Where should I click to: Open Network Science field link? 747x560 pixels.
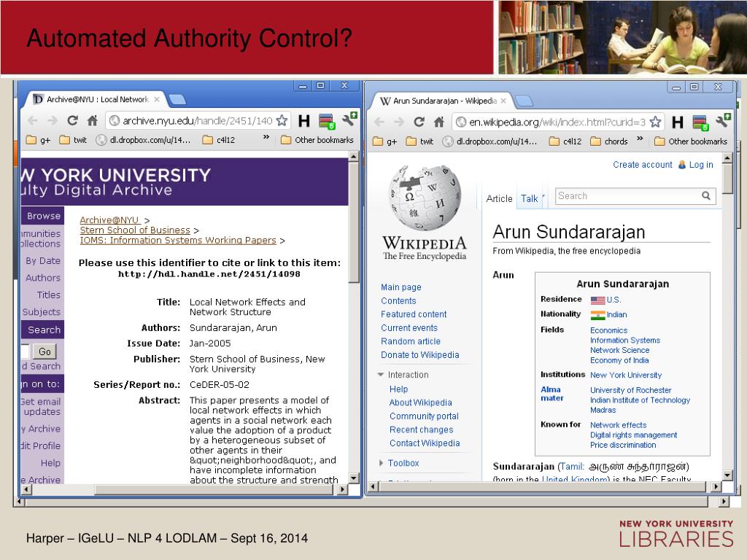(x=620, y=350)
